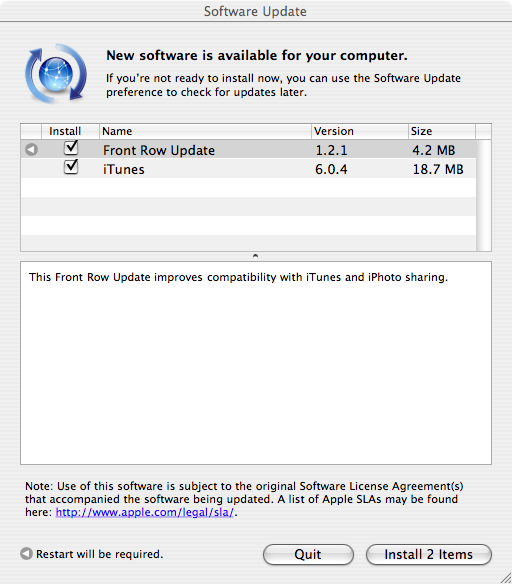Click the split-pane divider handle above the description
The width and height of the screenshot is (512, 584).
[255, 256]
